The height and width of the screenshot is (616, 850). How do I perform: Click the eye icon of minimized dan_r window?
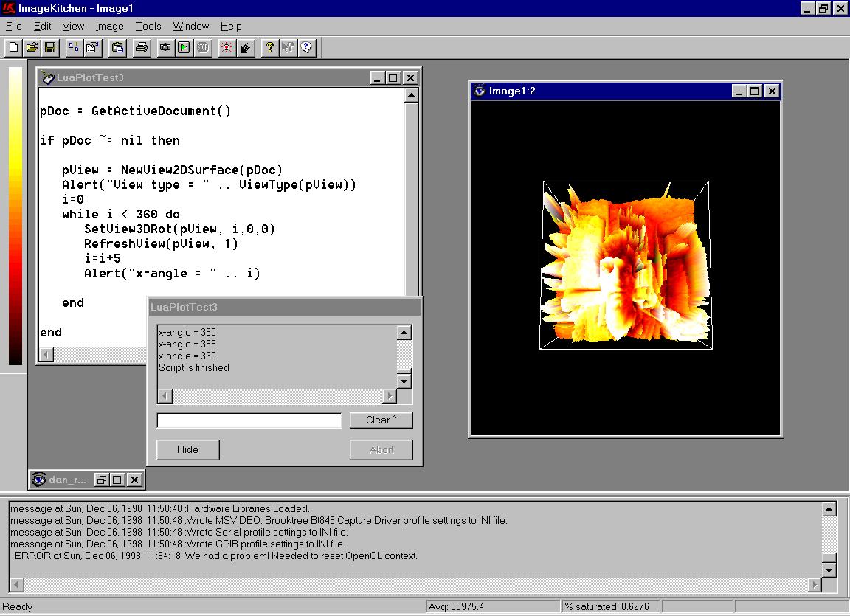(38, 480)
